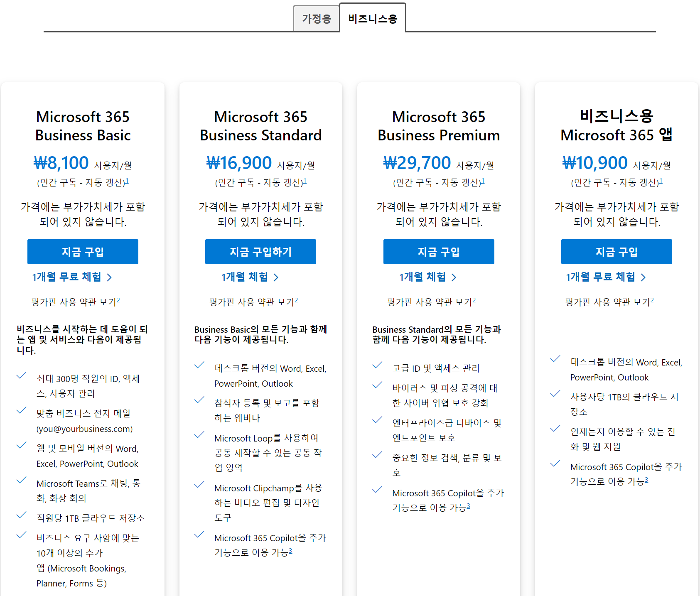Click the ₩29,700 price text
This screenshot has width=700, height=596.
point(417,163)
